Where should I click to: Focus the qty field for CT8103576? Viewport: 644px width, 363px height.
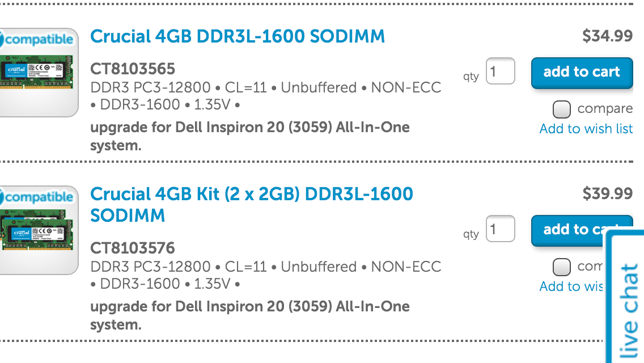coord(500,229)
